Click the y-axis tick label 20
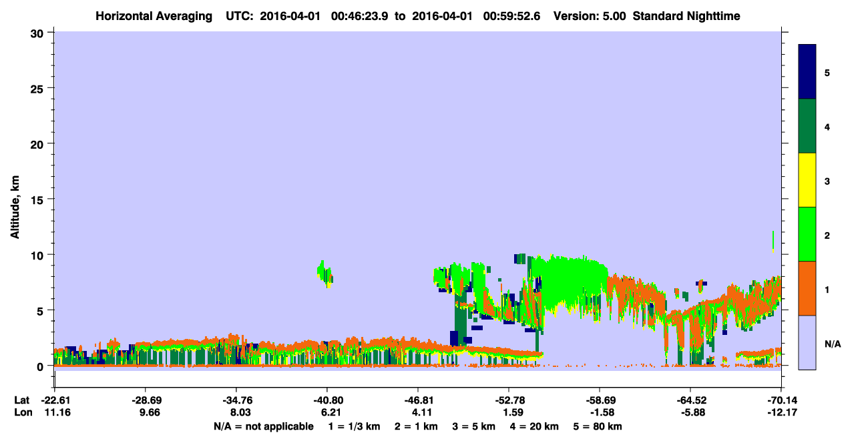 [x=39, y=143]
